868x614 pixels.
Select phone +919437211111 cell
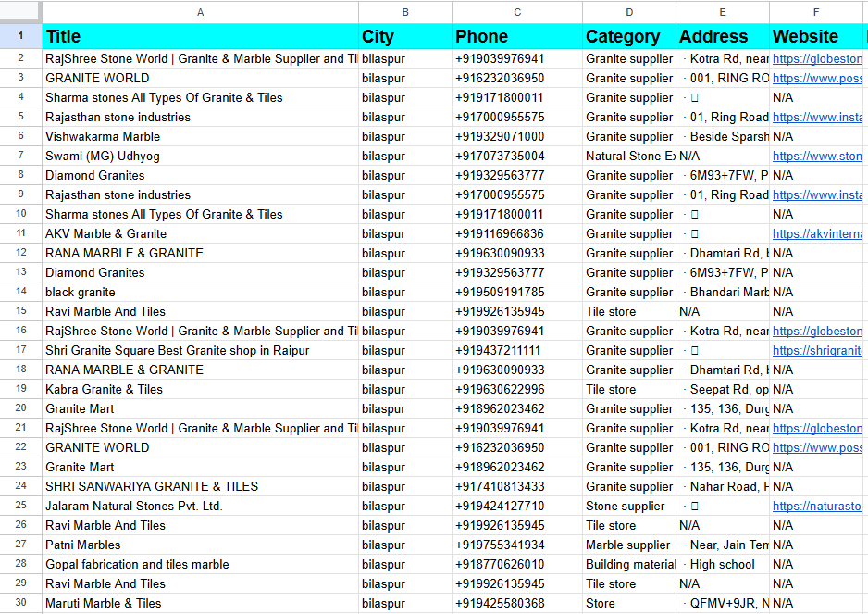[517, 350]
